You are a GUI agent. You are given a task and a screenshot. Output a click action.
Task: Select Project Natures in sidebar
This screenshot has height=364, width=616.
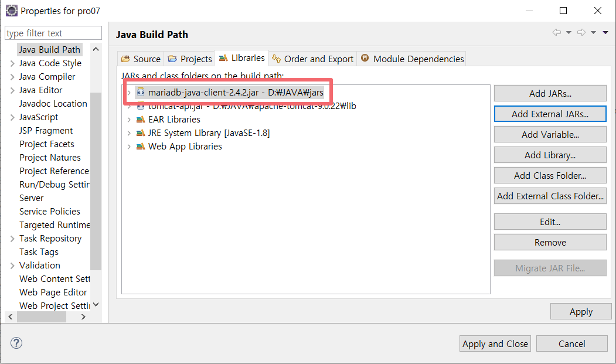pos(50,158)
